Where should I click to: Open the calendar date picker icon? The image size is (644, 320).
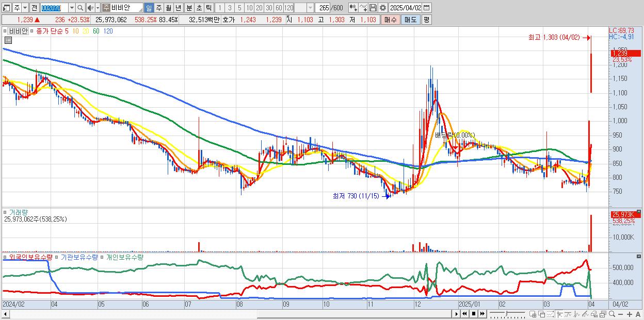point(426,8)
